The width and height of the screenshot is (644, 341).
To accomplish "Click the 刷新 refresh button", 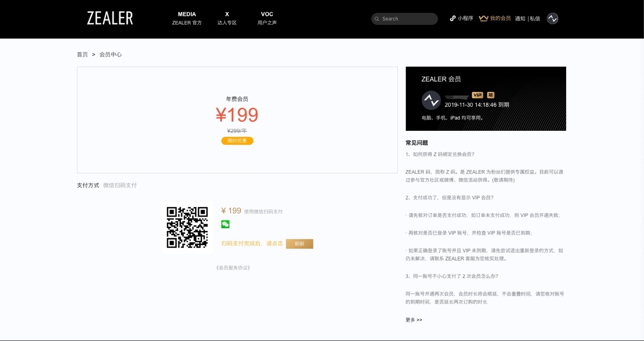I will [300, 244].
